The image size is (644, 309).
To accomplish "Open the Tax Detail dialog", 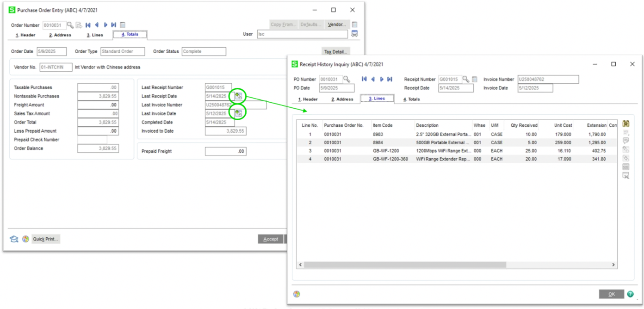I will pyautogui.click(x=335, y=51).
